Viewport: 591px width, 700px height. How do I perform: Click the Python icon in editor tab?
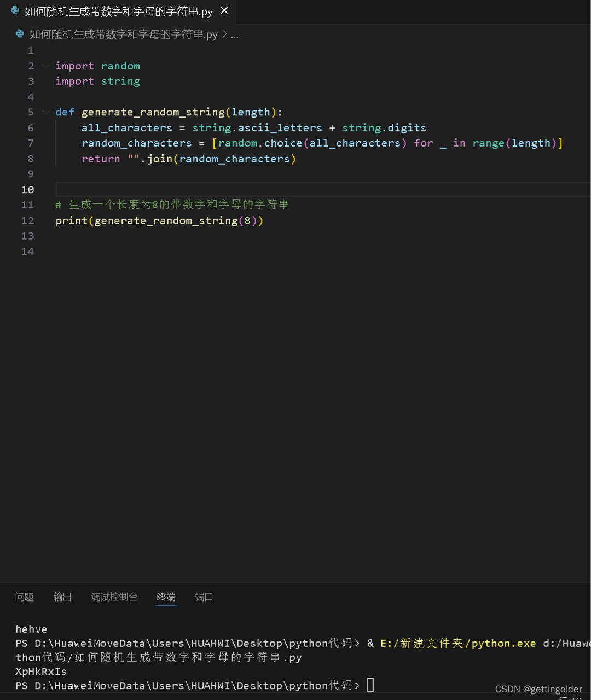point(15,11)
